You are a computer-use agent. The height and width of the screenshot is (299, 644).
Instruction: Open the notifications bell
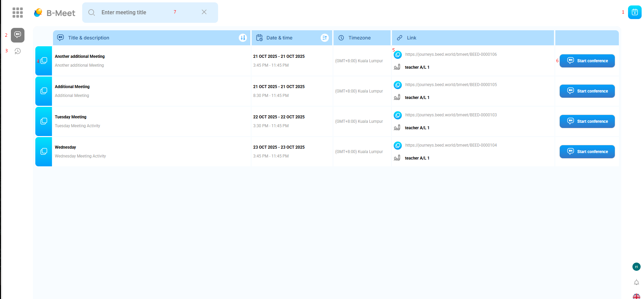(x=636, y=282)
